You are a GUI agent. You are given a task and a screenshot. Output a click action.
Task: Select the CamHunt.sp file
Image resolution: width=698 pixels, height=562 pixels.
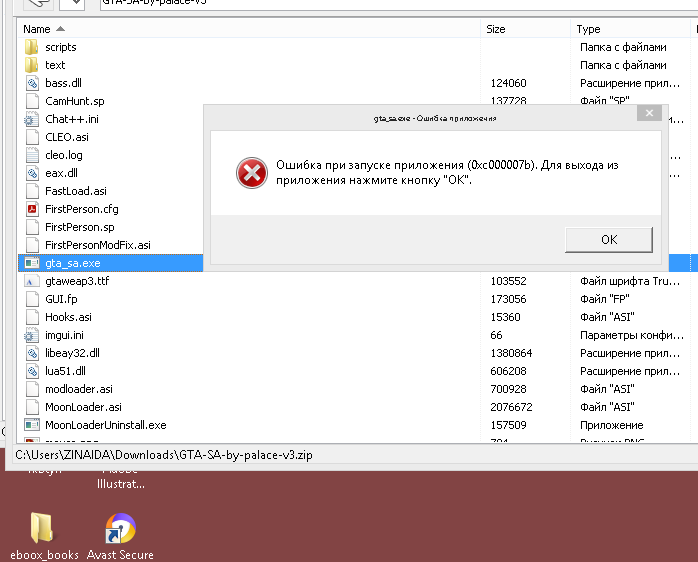(x=74, y=101)
